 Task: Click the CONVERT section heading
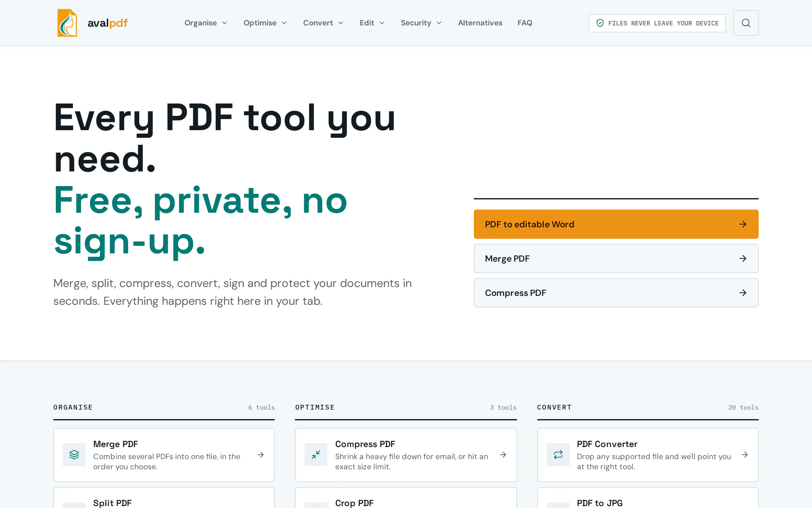554,407
